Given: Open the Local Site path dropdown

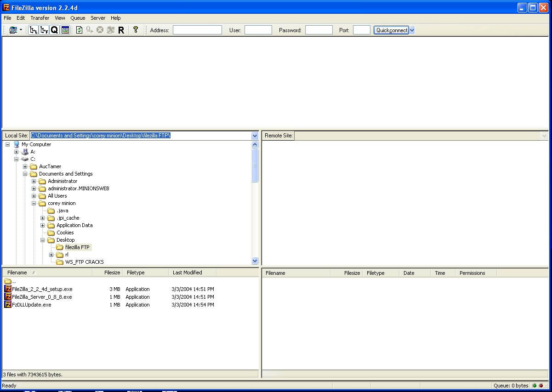Looking at the screenshot, I should (x=255, y=136).
